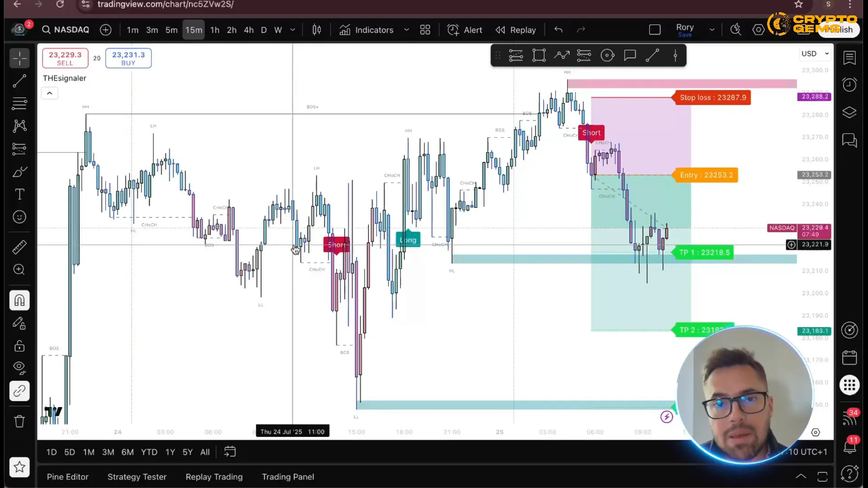Select the zoom in tool
Viewport: 868px width, 488px height.
pos(19,269)
